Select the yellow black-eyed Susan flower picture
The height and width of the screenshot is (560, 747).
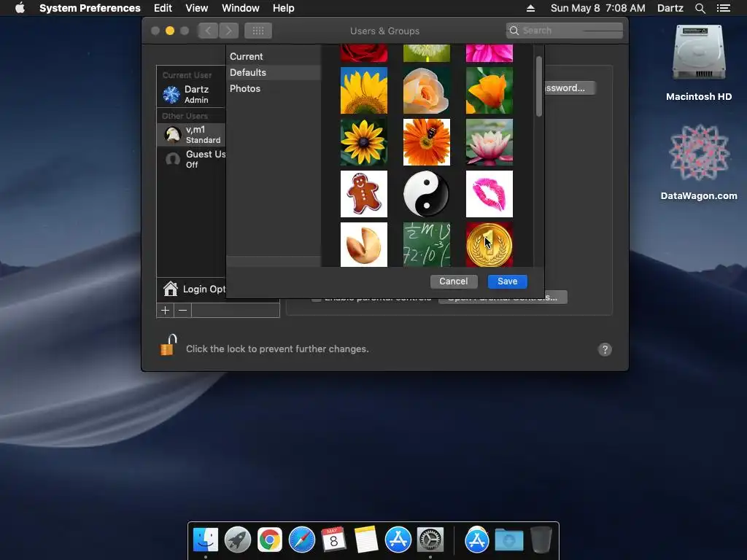[x=363, y=142]
